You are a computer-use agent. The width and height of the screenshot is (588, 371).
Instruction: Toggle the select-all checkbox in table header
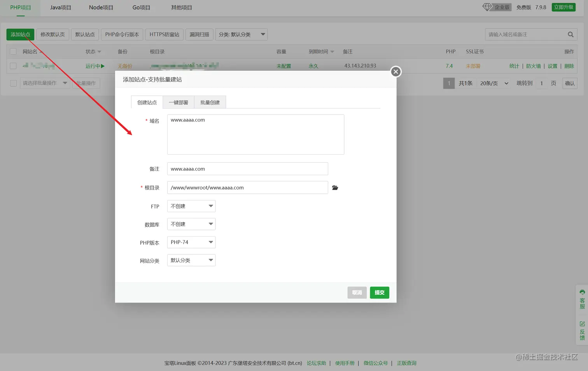13,52
